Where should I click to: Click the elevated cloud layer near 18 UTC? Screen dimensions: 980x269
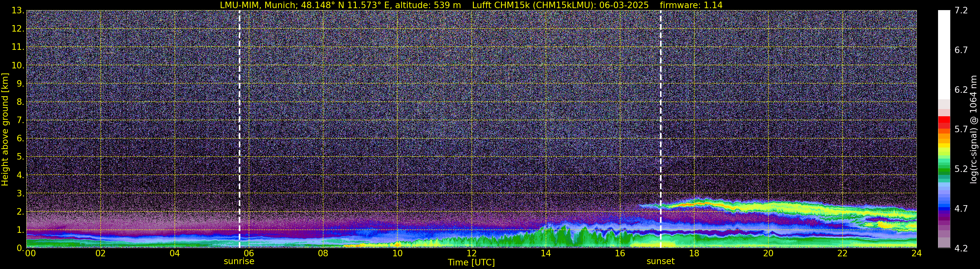pyautogui.click(x=696, y=204)
